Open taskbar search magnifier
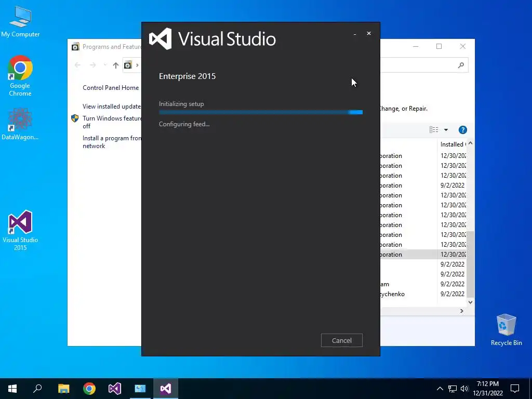The width and height of the screenshot is (532, 399). (x=37, y=389)
